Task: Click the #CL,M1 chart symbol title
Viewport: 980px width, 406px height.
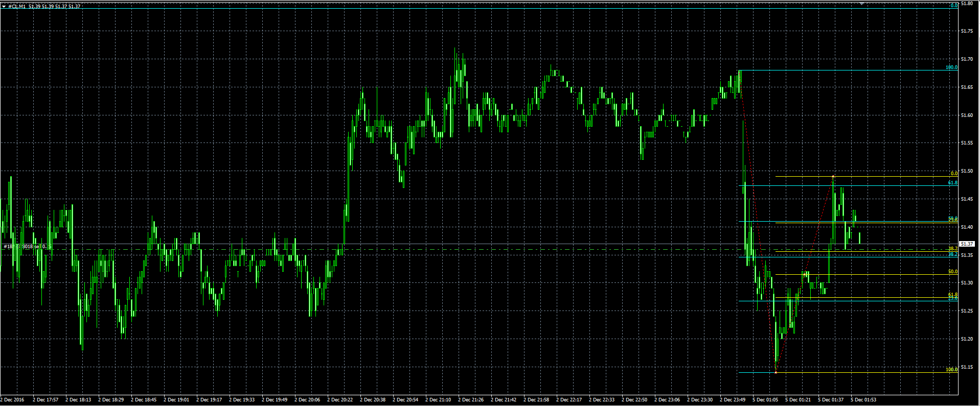Action: point(17,7)
